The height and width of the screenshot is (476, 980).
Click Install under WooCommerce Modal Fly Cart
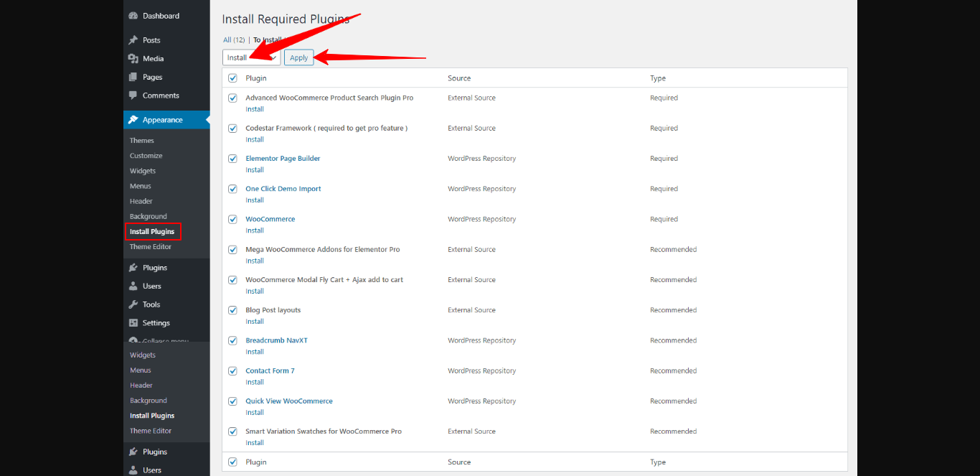tap(255, 291)
